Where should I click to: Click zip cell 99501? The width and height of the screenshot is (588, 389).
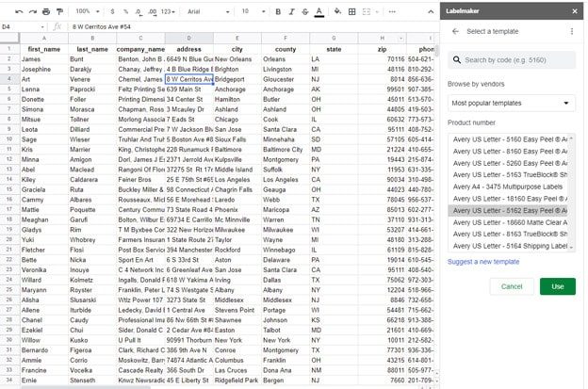[x=383, y=89]
